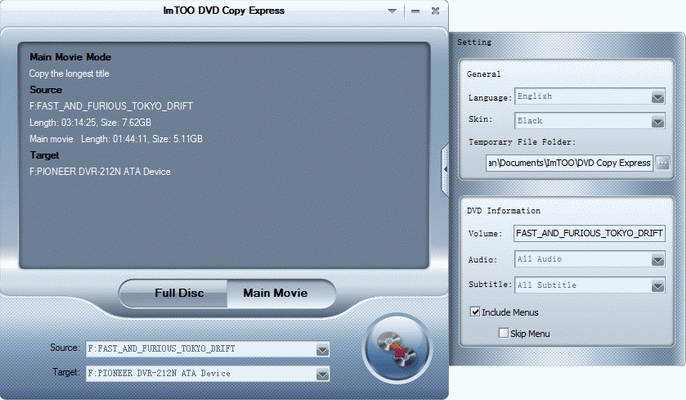Click the Volume name input field
This screenshot has height=400, width=686.
pyautogui.click(x=589, y=233)
